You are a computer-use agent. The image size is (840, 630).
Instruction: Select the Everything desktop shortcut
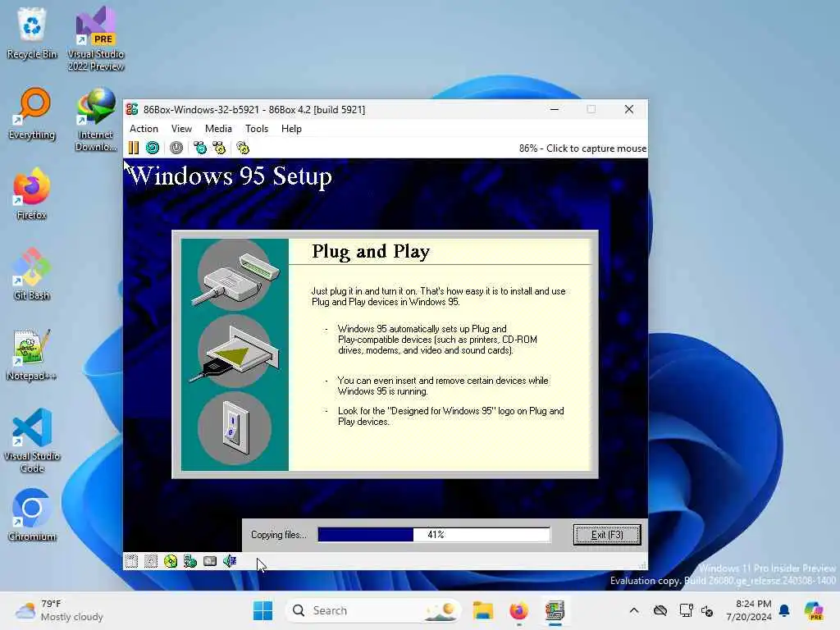click(x=32, y=113)
